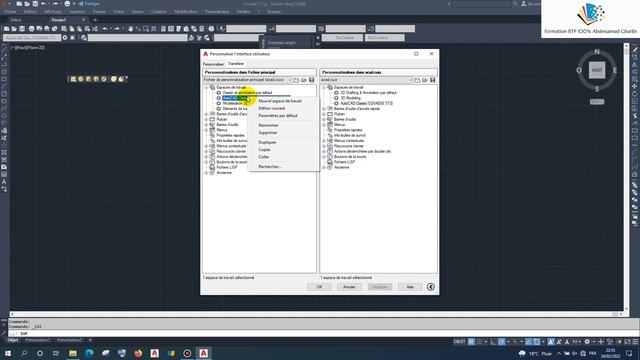Open status bar customization menu icon

635,342
